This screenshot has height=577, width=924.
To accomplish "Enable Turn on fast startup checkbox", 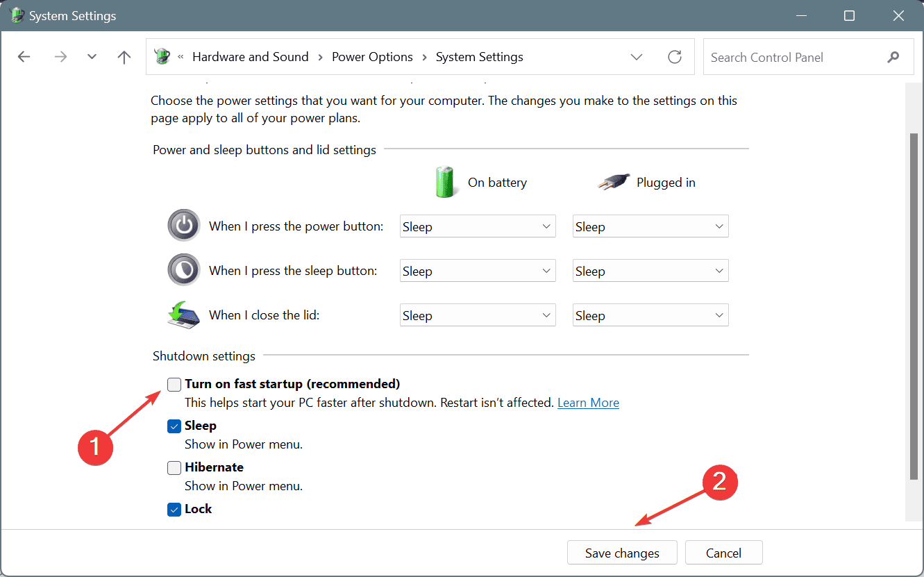I will pyautogui.click(x=174, y=384).
